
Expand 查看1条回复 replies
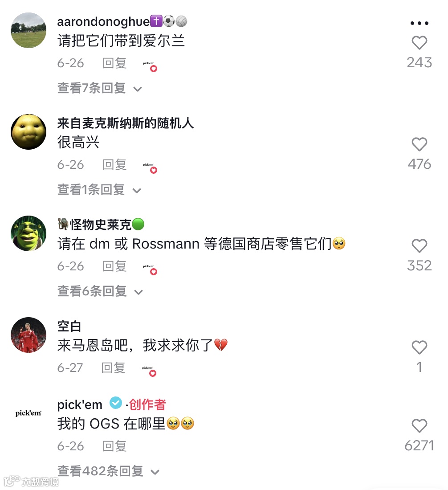[x=99, y=190]
